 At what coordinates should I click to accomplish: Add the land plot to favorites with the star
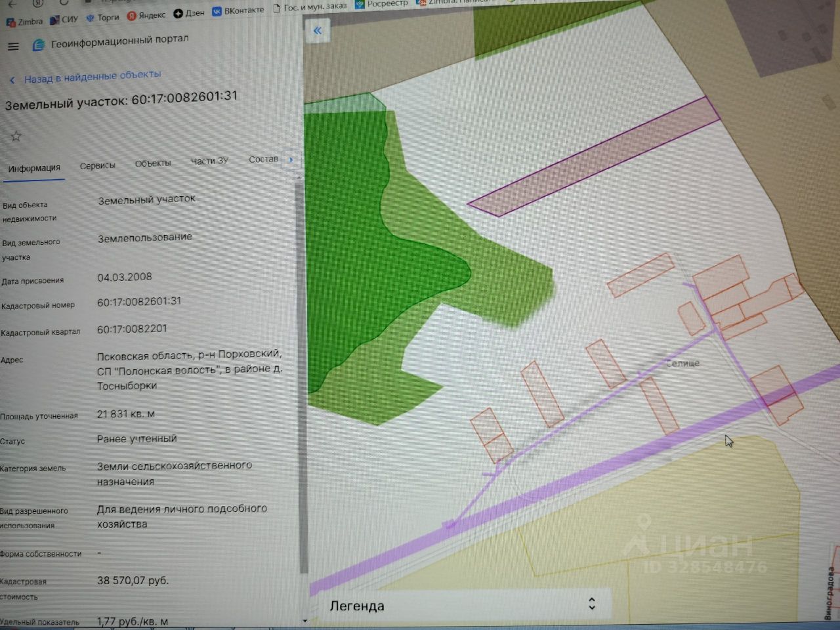point(16,136)
